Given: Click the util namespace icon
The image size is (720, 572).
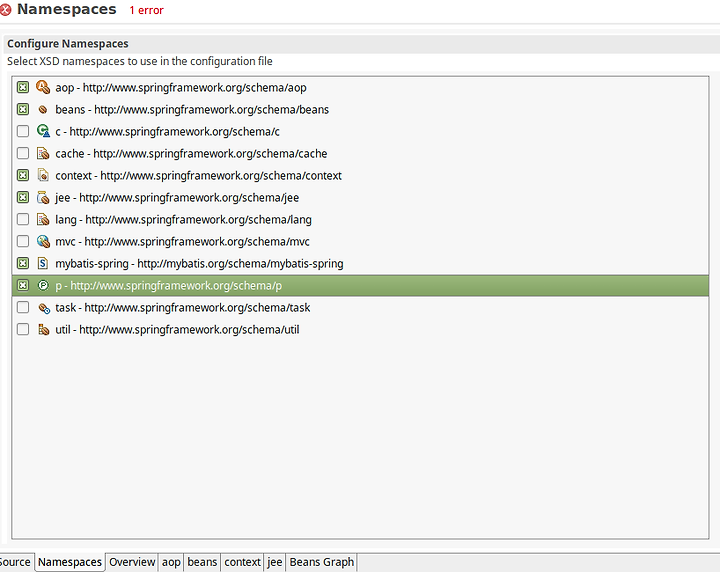Looking at the screenshot, I should tap(43, 330).
